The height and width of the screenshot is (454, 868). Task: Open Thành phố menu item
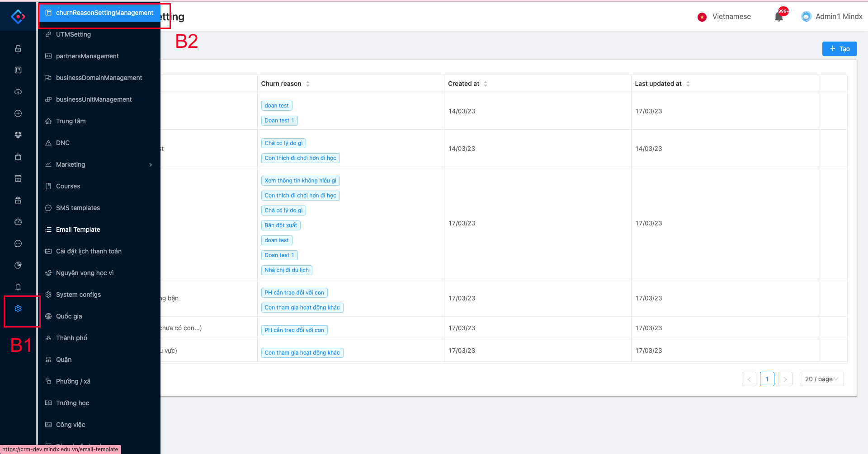coord(99,338)
